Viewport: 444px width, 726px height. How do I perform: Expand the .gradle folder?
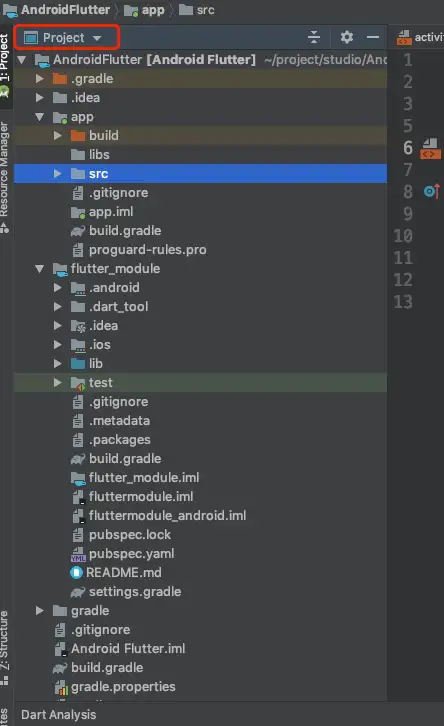[40, 79]
